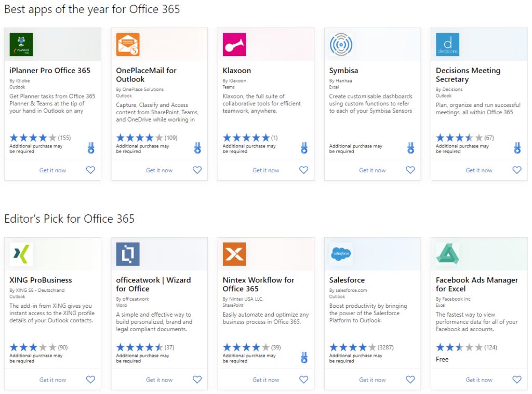Click the award badge on OnePlaceMail card

click(x=197, y=148)
